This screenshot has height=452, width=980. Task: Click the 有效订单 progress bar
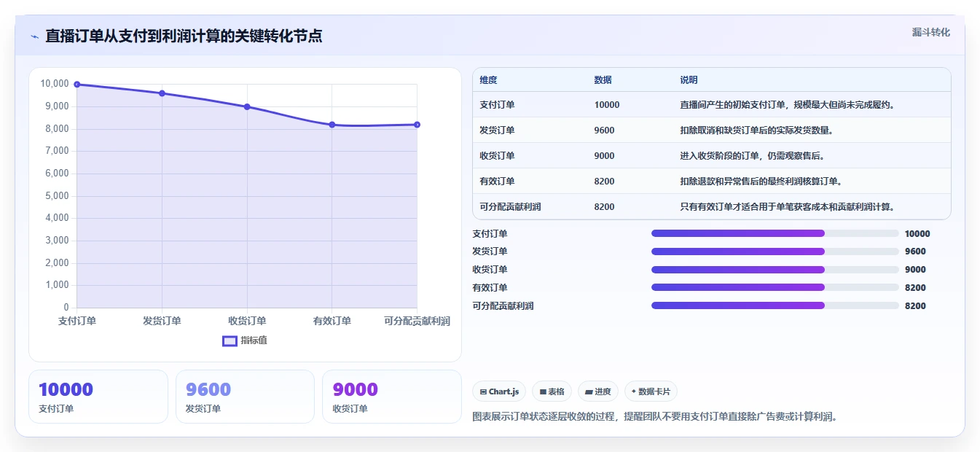[x=775, y=287]
